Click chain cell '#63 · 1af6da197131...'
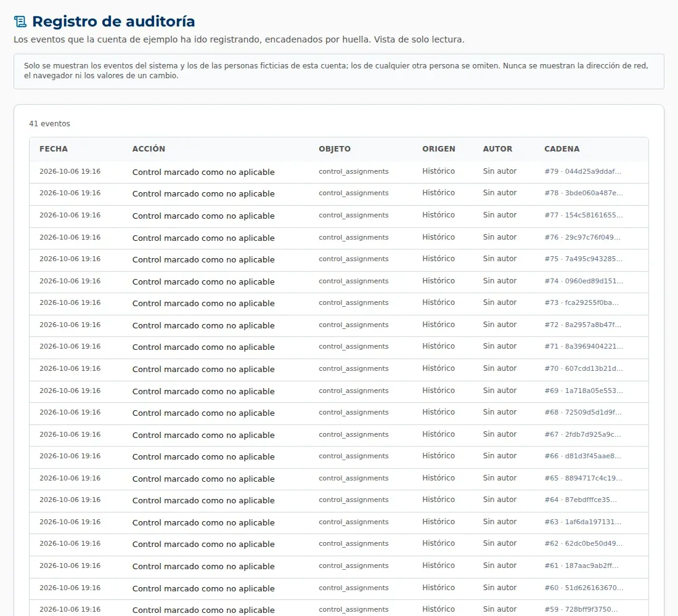678x616 pixels. tap(583, 522)
